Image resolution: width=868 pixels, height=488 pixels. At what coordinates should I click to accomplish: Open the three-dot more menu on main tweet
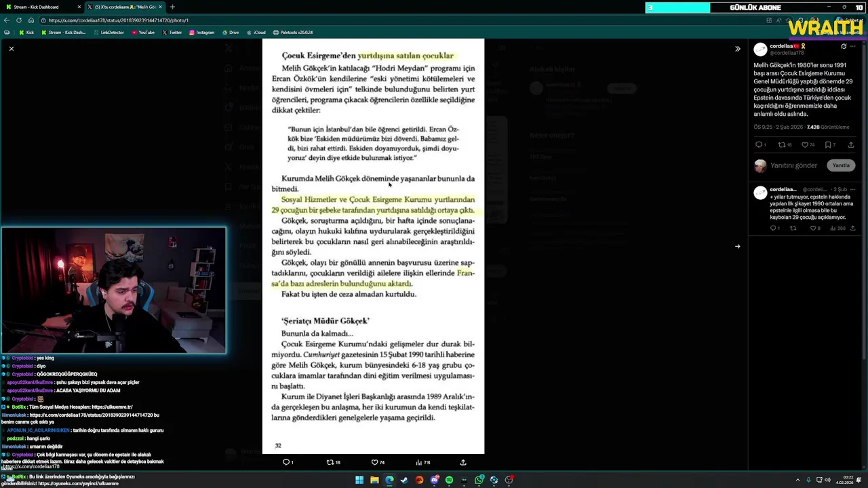[x=853, y=46]
